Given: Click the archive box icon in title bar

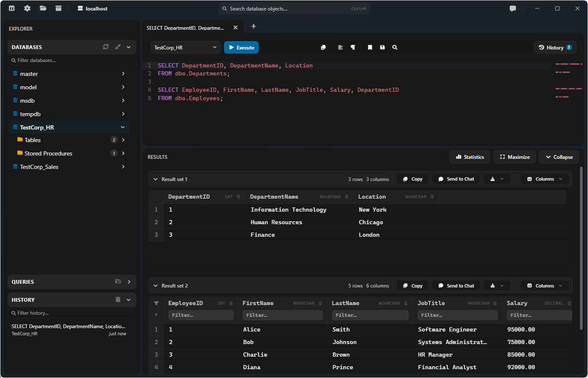Looking at the screenshot, I should coord(58,8).
